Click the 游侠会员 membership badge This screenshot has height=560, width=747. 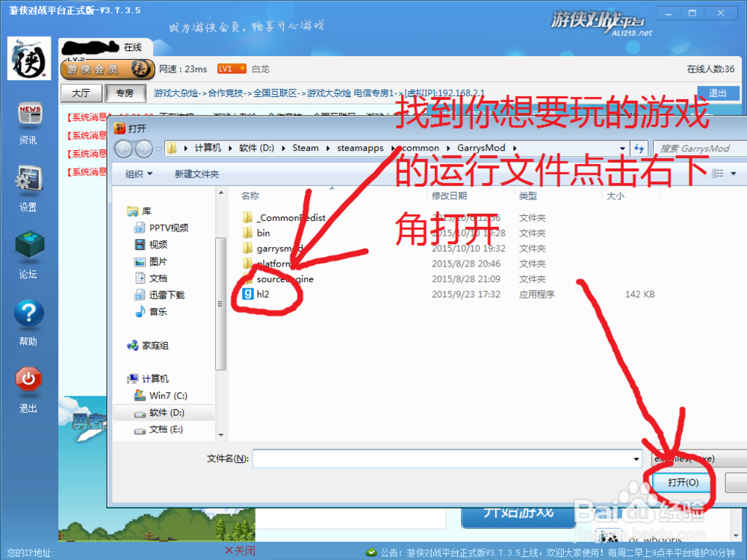pyautogui.click(x=107, y=68)
